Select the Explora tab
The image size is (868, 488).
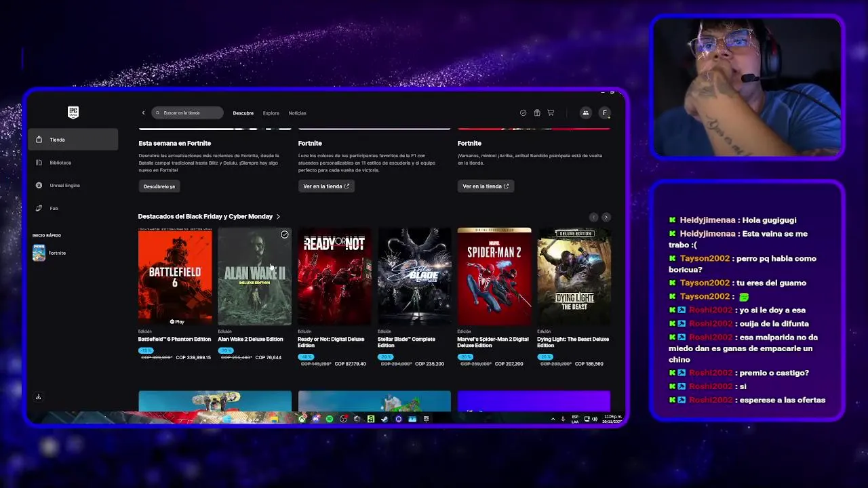pos(271,113)
